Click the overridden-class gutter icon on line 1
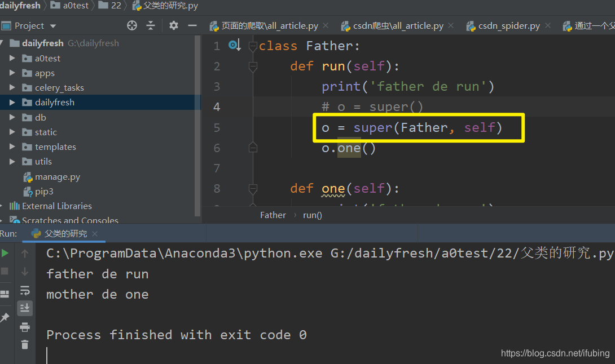This screenshot has width=615, height=364. (235, 46)
